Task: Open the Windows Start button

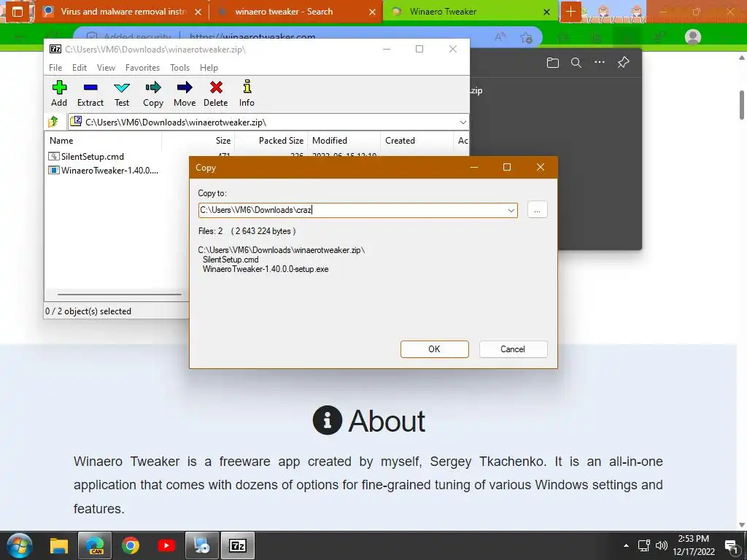Action: pos(19,545)
